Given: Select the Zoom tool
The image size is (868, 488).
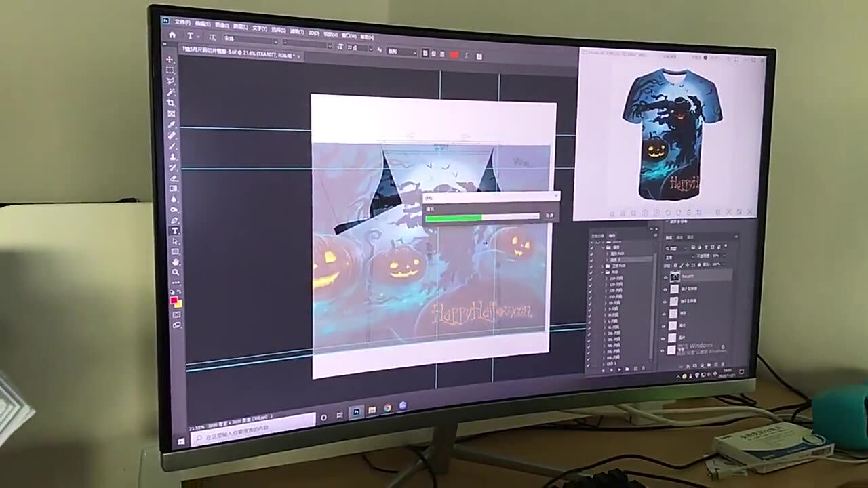Looking at the screenshot, I should pos(176,272).
